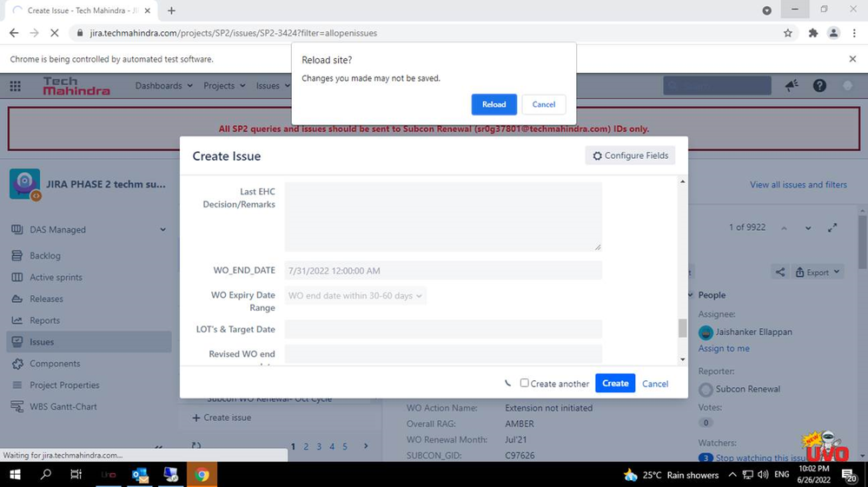
Task: Click the Create Issue dialog scrollbar thumb
Action: (683, 328)
